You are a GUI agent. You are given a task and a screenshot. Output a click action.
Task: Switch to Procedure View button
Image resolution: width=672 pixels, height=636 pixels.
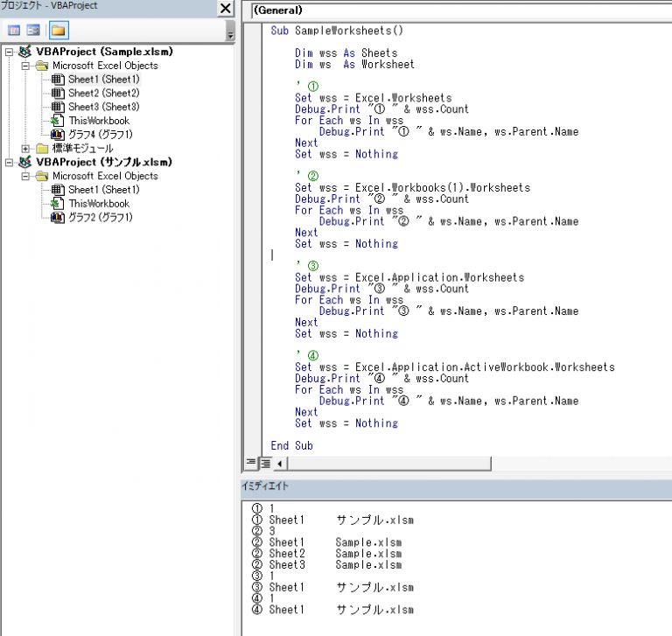click(251, 463)
